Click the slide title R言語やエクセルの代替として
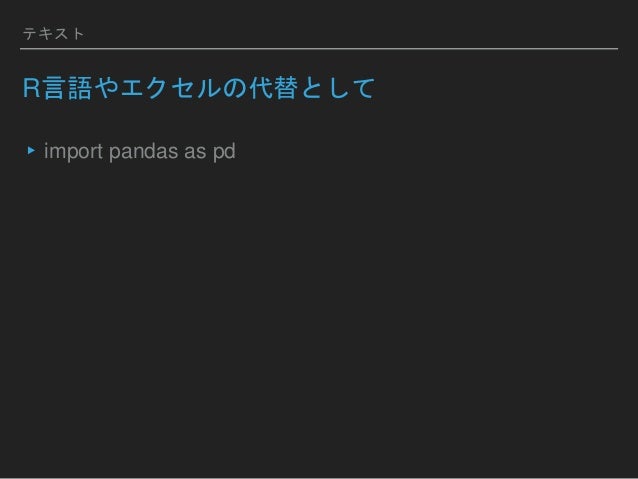The image size is (638, 479). 199,87
